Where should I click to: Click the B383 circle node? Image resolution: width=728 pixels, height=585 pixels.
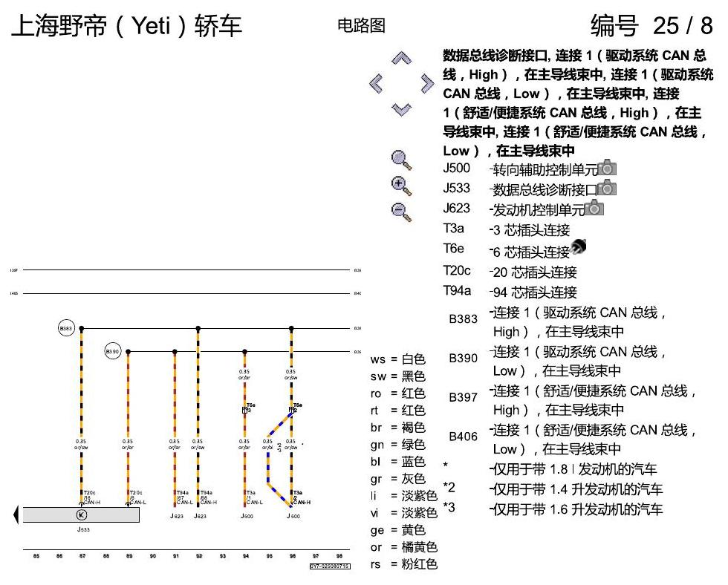click(66, 328)
